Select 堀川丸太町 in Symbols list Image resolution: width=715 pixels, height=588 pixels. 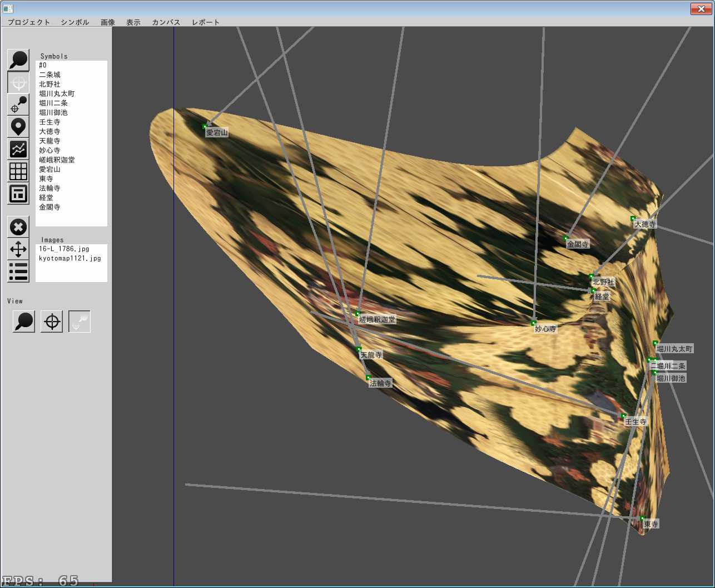click(x=71, y=93)
